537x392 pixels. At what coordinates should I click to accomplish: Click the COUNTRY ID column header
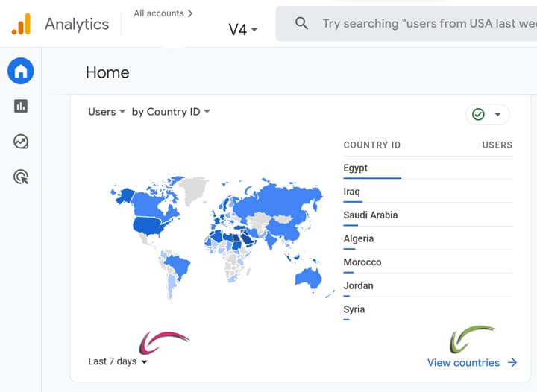pyautogui.click(x=372, y=145)
